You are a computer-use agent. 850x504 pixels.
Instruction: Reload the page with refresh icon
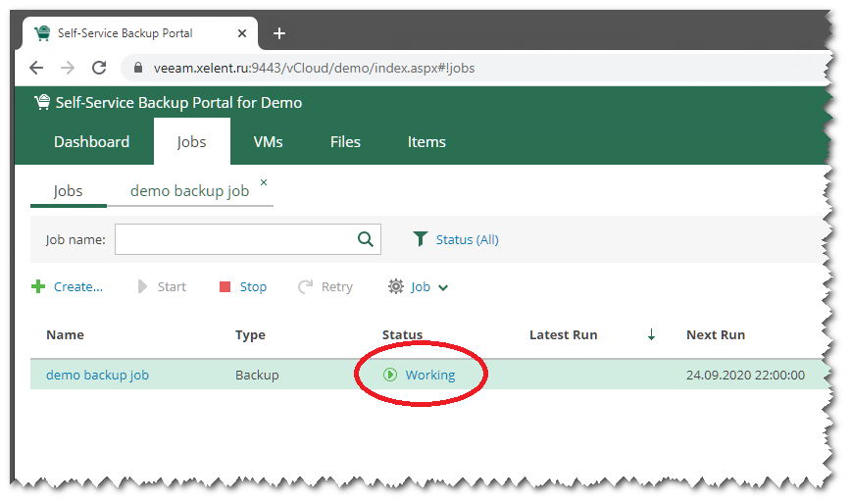pyautogui.click(x=99, y=68)
